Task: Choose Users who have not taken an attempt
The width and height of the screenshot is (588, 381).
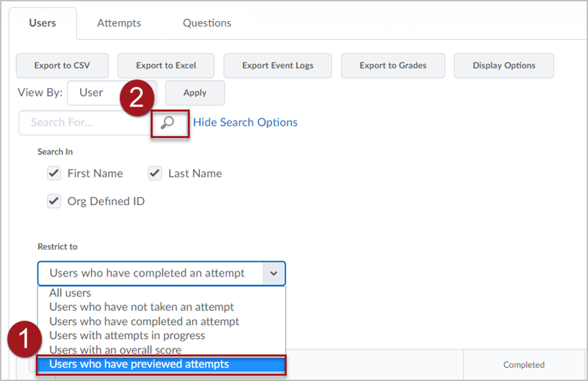Action: (161, 307)
